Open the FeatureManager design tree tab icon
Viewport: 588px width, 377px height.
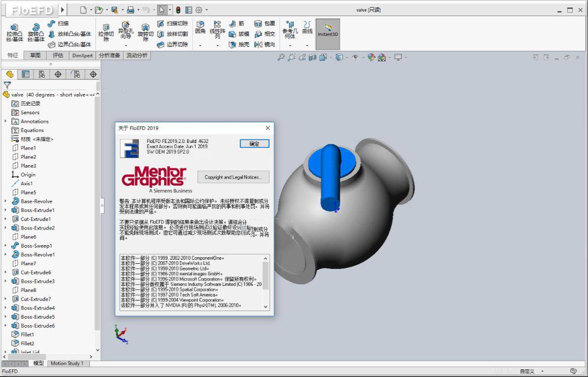10,74
